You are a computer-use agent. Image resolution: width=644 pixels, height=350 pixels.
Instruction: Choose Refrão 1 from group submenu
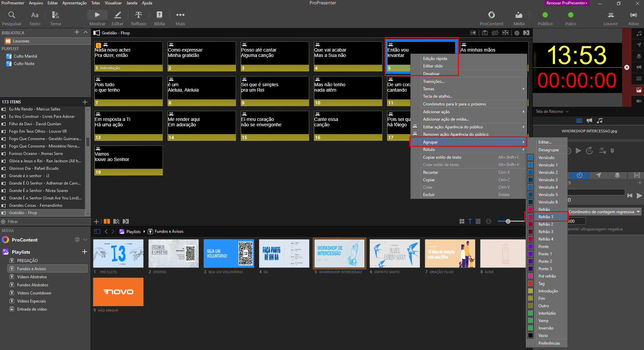tap(546, 217)
